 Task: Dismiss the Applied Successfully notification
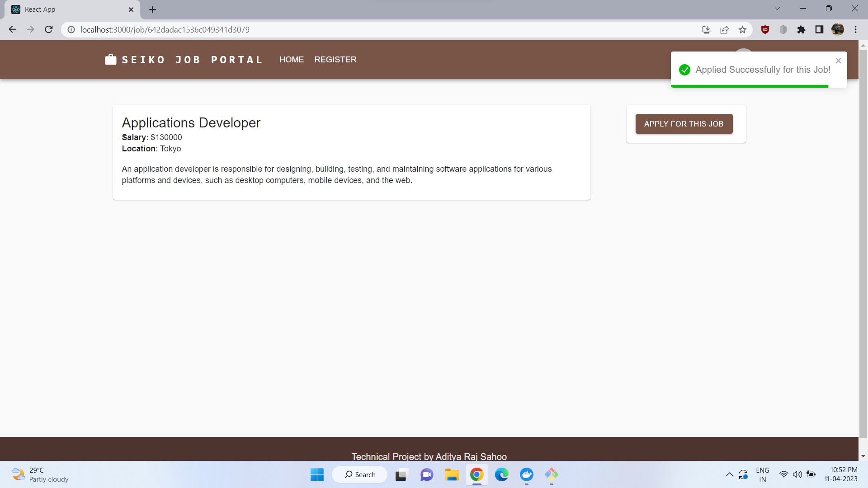(x=838, y=60)
